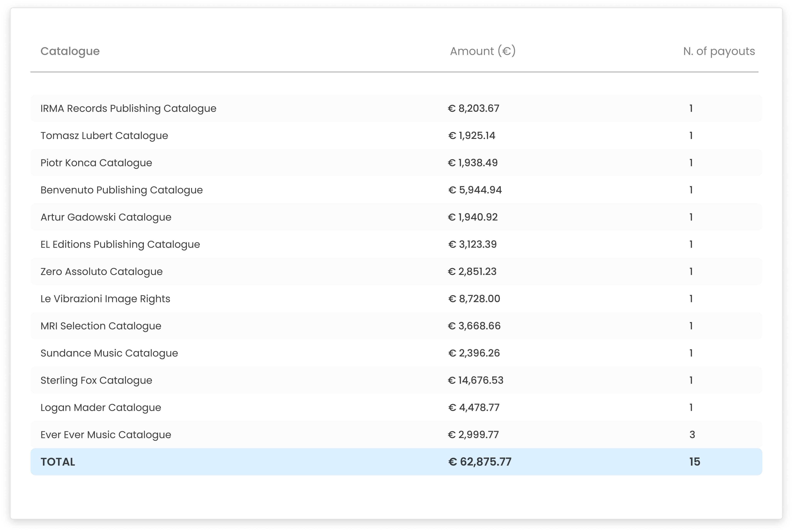793x532 pixels.
Task: Click amount € 2,851.23
Action: click(x=472, y=271)
